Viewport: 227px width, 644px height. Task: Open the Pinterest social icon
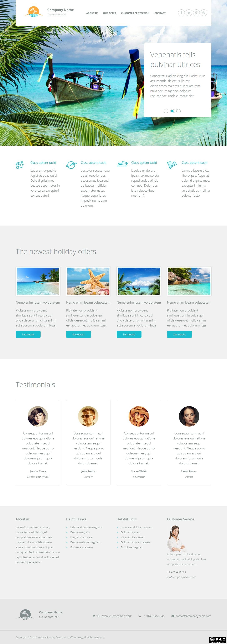204,13
